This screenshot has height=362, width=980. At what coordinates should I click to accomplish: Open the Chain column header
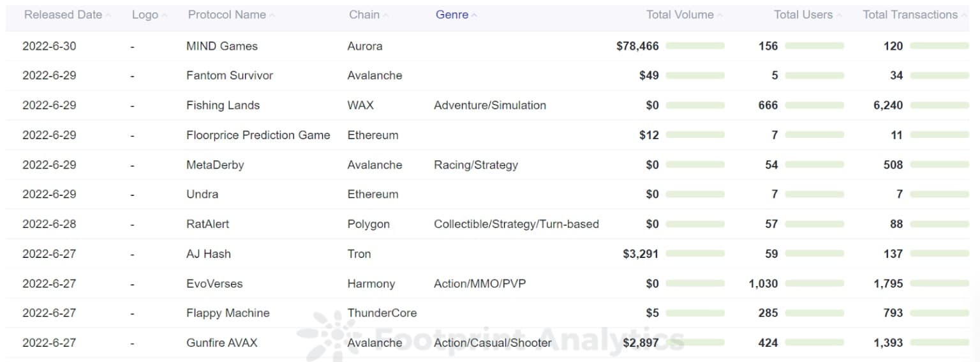pos(364,15)
